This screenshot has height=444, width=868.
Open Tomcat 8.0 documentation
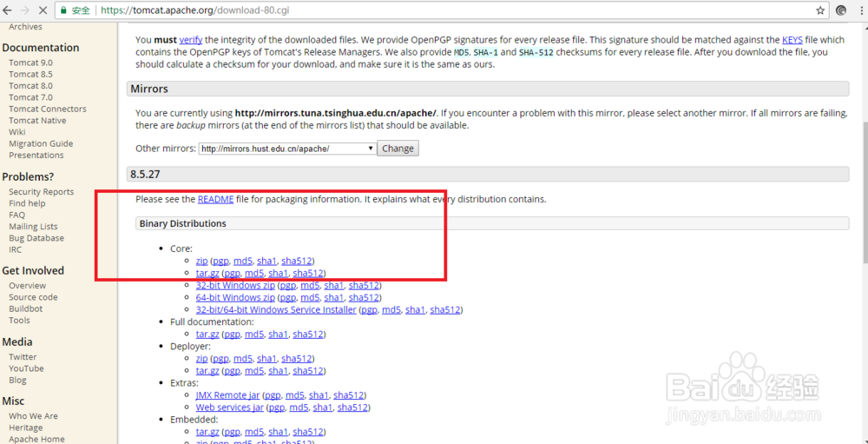coord(31,86)
